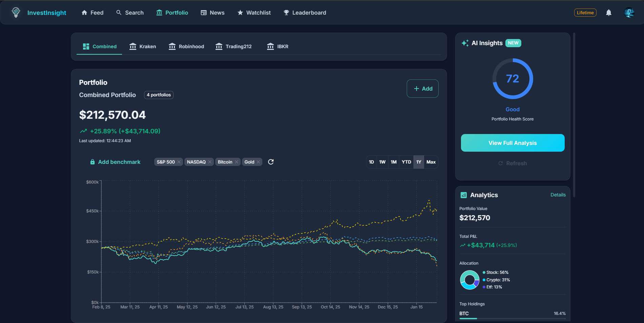Click the notification bell icon
The image size is (644, 323).
[608, 12]
